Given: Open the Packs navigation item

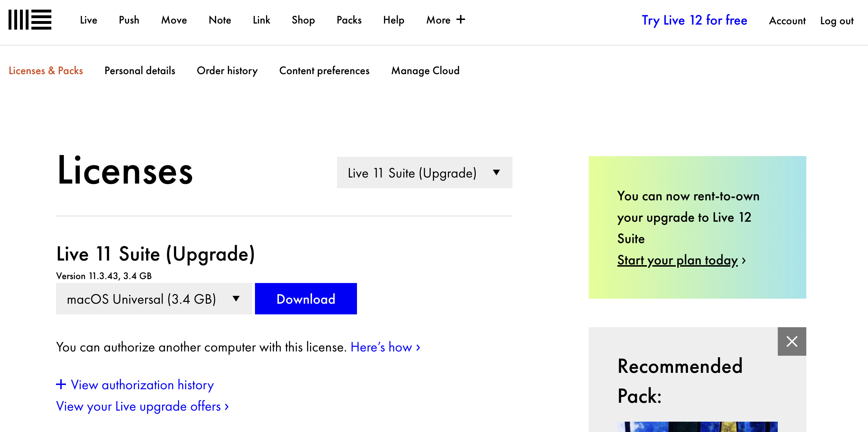Looking at the screenshot, I should tap(349, 20).
